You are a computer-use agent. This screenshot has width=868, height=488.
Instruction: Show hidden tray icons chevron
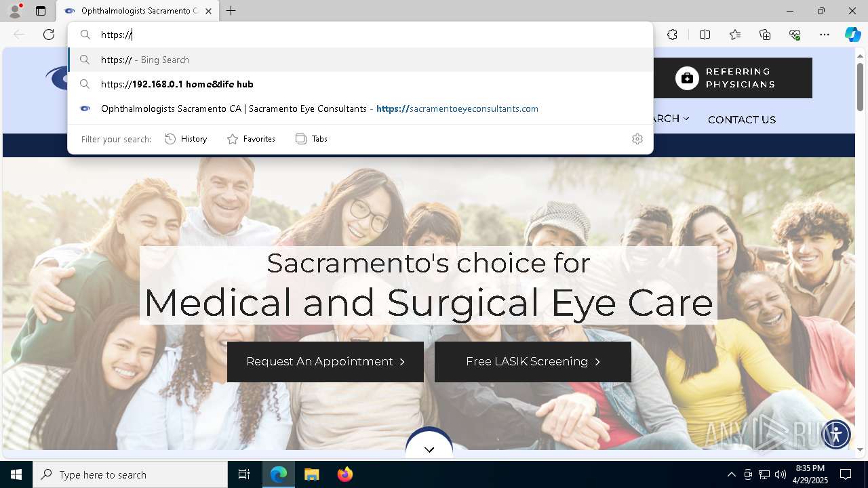tap(731, 474)
